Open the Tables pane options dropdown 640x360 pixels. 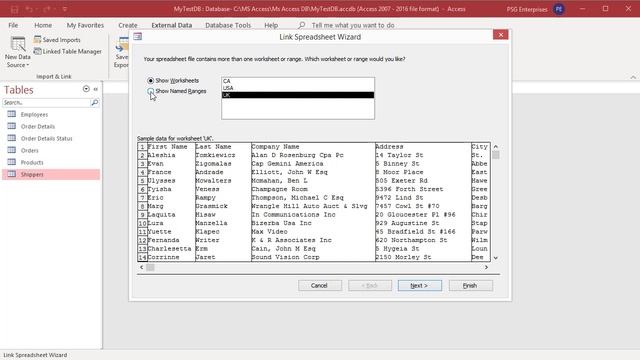click(86, 89)
